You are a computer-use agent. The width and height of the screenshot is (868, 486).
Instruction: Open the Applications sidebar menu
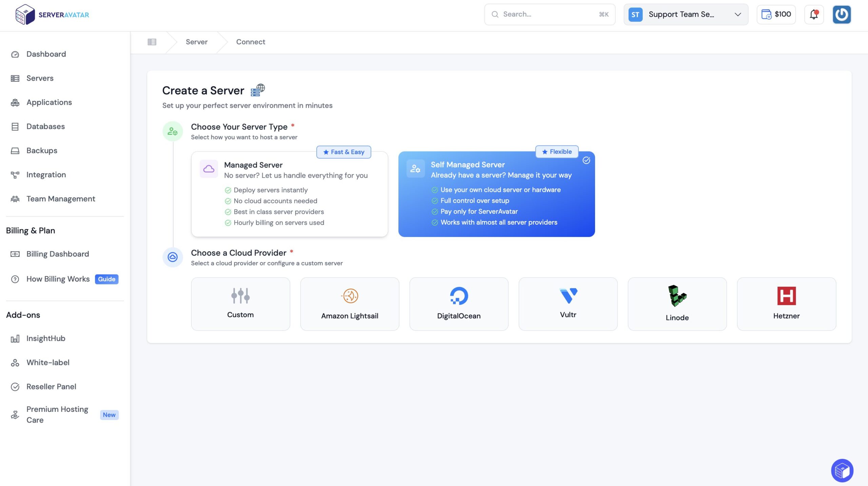click(49, 102)
